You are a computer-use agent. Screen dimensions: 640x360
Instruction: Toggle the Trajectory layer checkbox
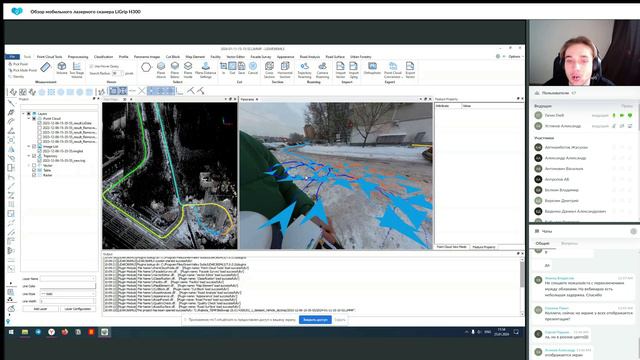[34, 156]
